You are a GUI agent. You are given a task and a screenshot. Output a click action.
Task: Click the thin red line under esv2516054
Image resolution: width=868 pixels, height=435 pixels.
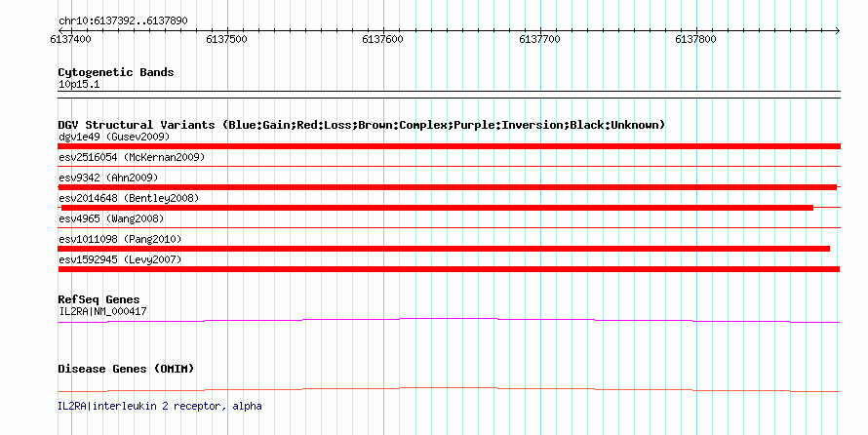click(449, 167)
